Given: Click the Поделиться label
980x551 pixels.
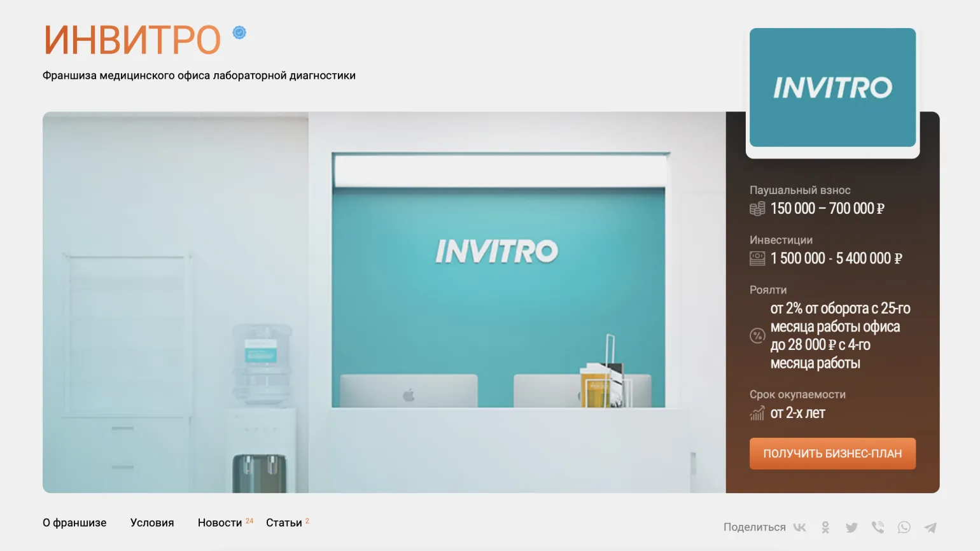Looking at the screenshot, I should click(754, 527).
